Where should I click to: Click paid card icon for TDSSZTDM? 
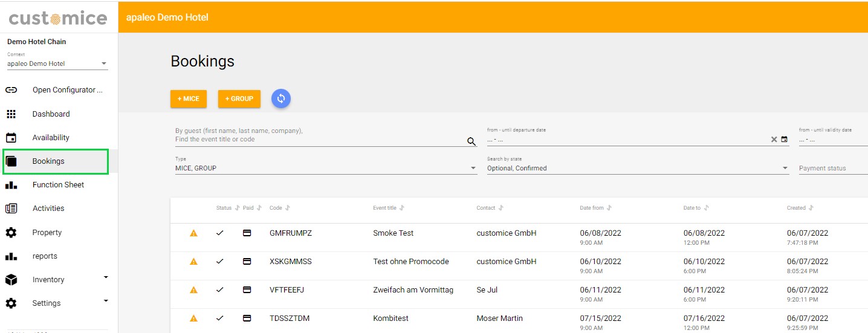(247, 318)
